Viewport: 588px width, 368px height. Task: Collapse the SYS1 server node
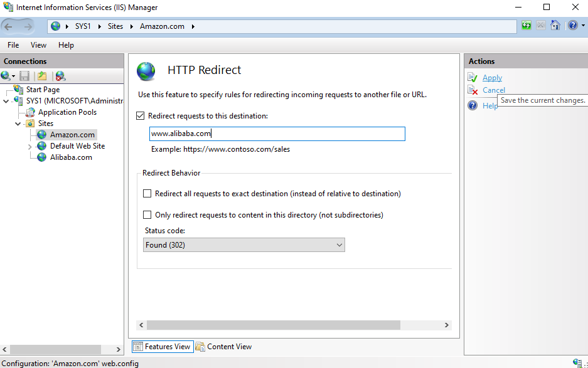(x=6, y=101)
